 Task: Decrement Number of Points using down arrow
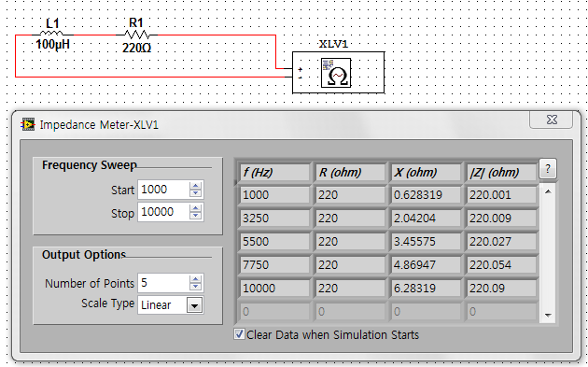pos(195,287)
